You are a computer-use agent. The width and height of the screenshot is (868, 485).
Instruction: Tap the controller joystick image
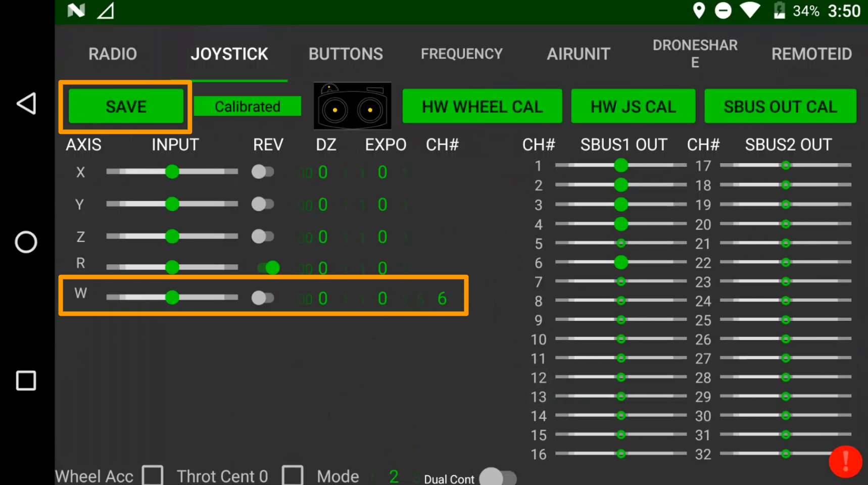[x=352, y=106]
